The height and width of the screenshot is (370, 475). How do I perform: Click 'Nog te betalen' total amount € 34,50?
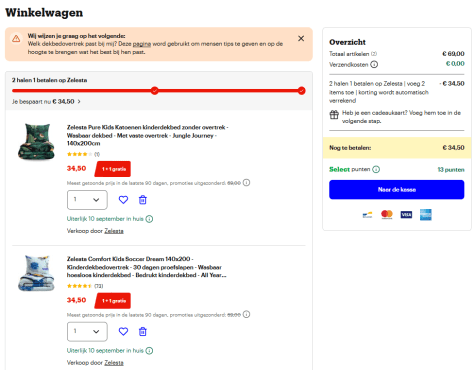(x=453, y=148)
